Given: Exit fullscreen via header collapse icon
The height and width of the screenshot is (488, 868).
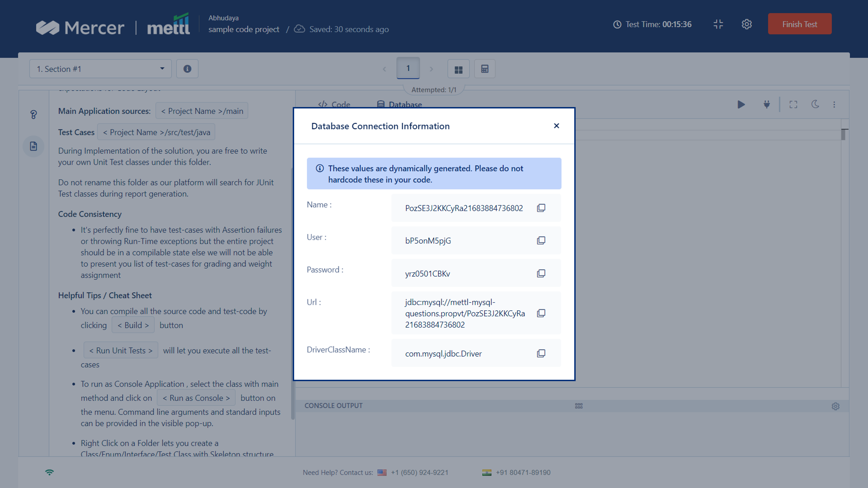Looking at the screenshot, I should [x=718, y=24].
